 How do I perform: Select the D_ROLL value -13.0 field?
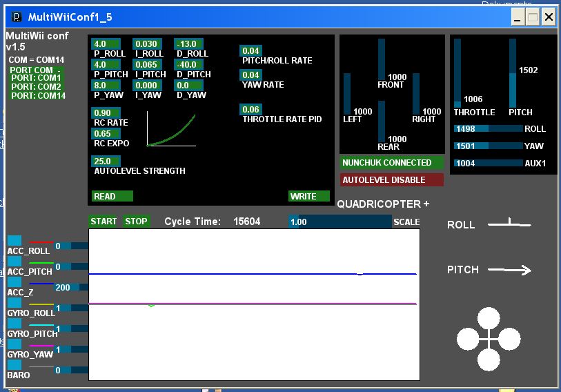click(188, 43)
